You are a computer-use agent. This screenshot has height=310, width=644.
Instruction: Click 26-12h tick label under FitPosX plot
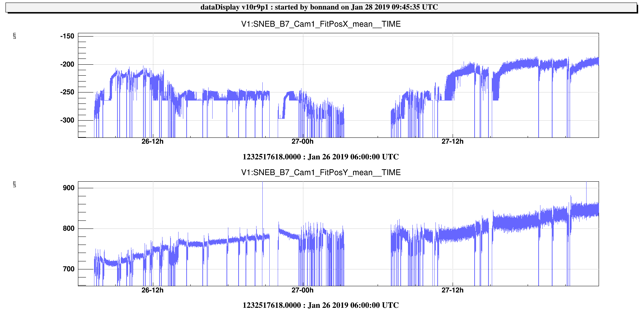click(x=153, y=141)
